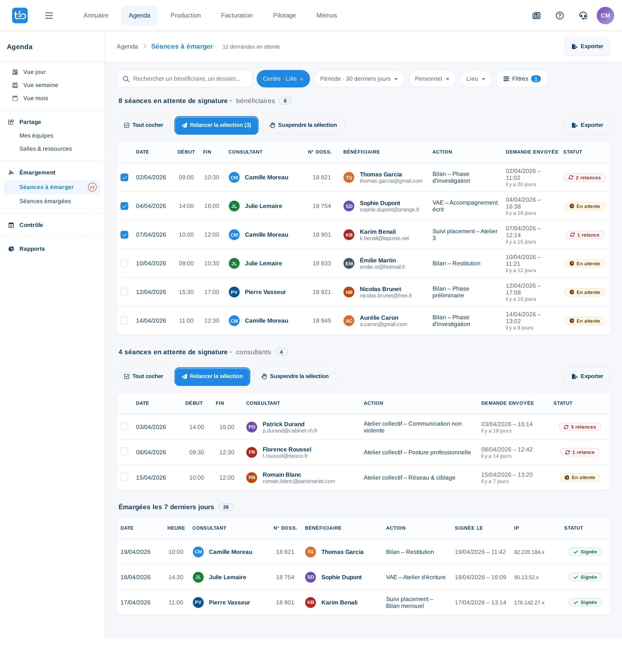Image resolution: width=622 pixels, height=672 pixels.
Task: Check the 14/04/2026 Aurélie Caron row
Action: coord(125,320)
